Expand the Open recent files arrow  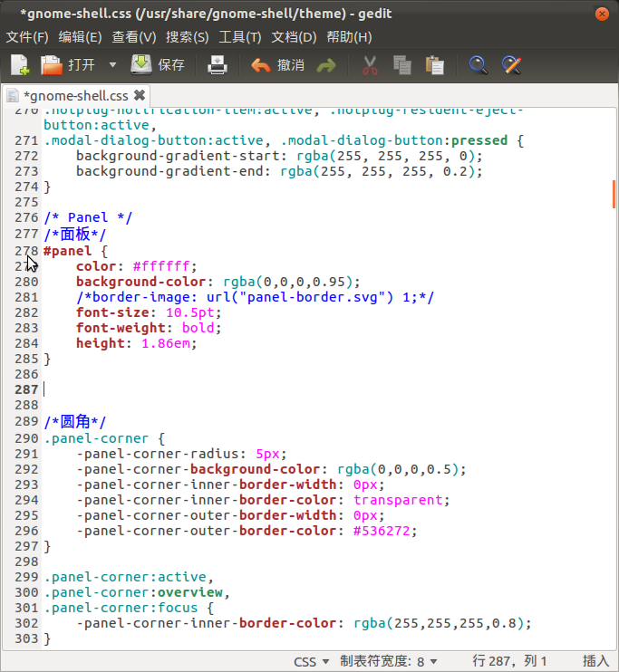[112, 65]
